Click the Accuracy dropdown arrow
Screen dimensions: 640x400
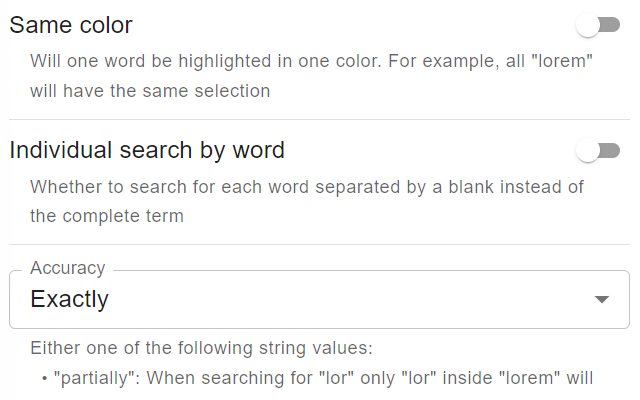click(x=602, y=300)
